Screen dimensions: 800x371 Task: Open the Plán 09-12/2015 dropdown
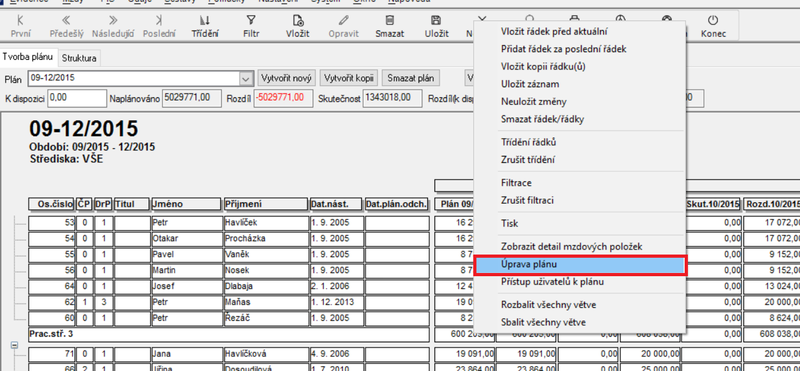click(x=246, y=79)
